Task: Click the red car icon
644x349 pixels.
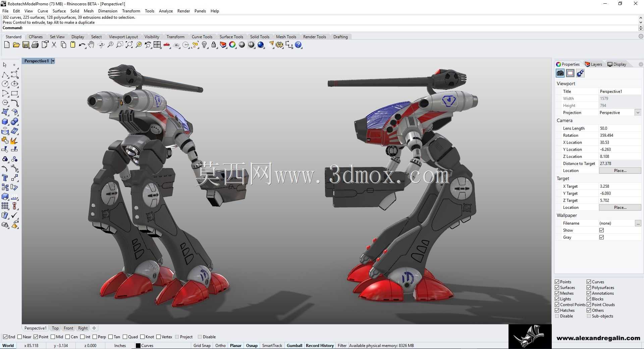Action: point(167,45)
